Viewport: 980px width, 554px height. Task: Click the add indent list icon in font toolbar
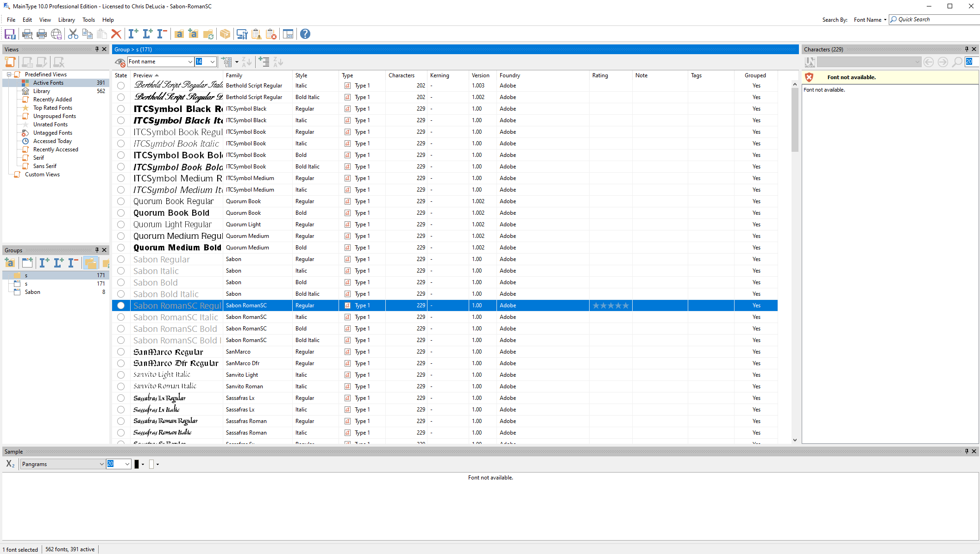(x=264, y=62)
